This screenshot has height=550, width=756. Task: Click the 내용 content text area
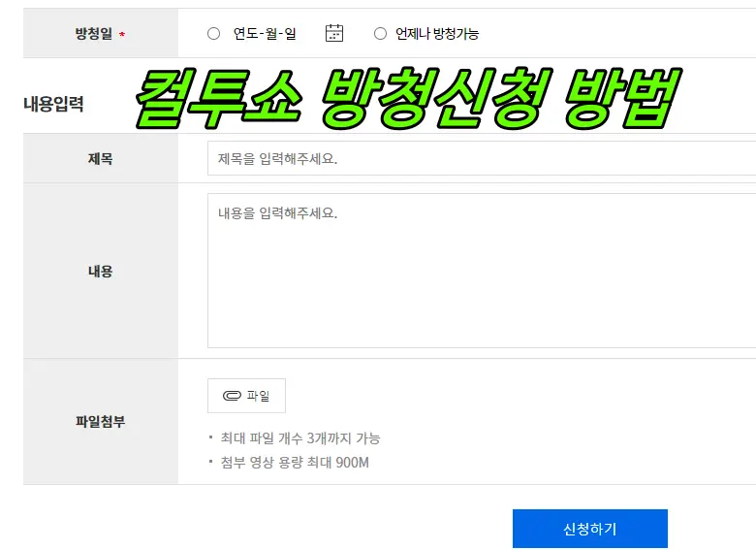coord(482,271)
